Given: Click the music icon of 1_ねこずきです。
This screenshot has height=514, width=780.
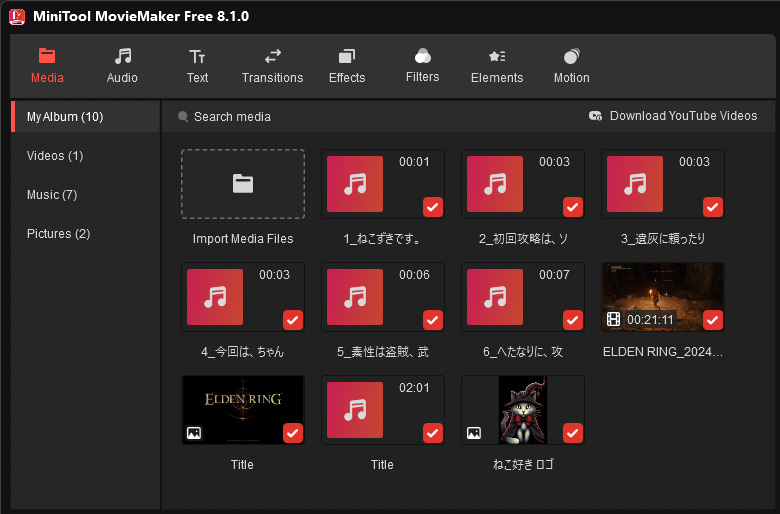Looking at the screenshot, I should [355, 184].
